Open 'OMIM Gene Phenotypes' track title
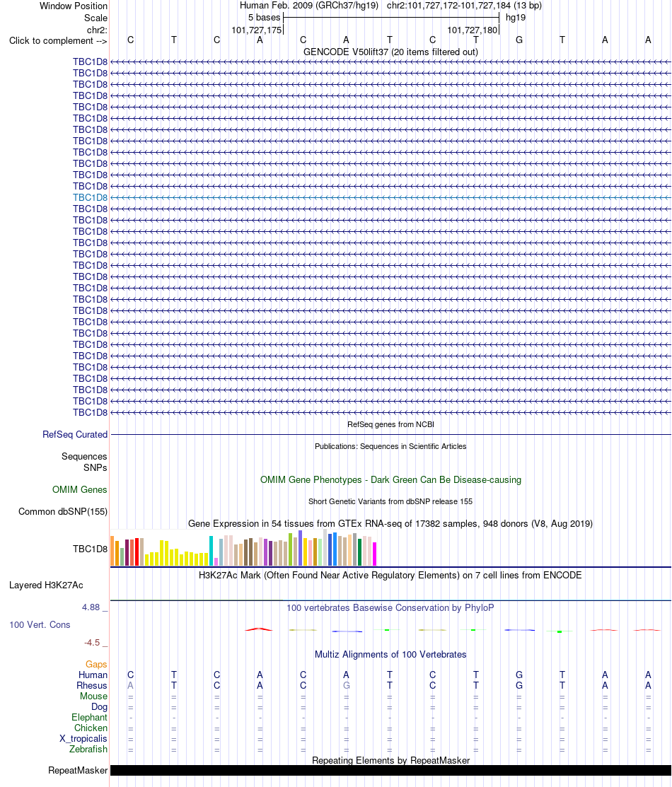The image size is (672, 787). (x=390, y=480)
